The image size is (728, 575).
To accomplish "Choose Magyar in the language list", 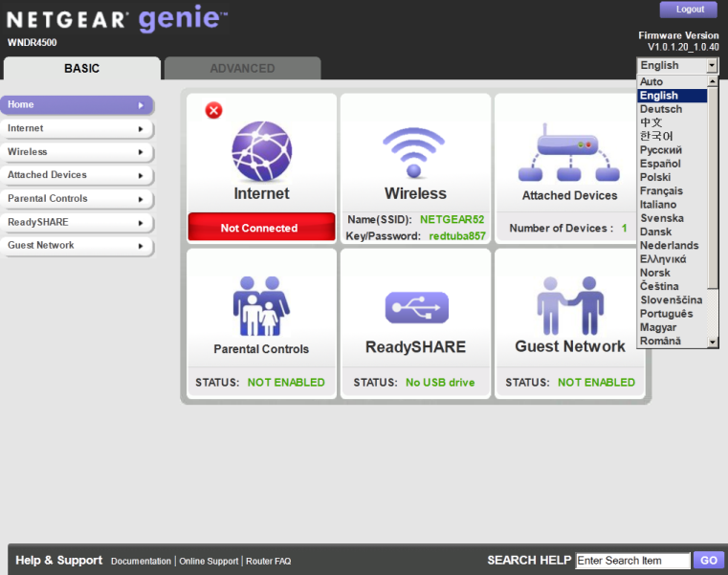I will click(673, 327).
